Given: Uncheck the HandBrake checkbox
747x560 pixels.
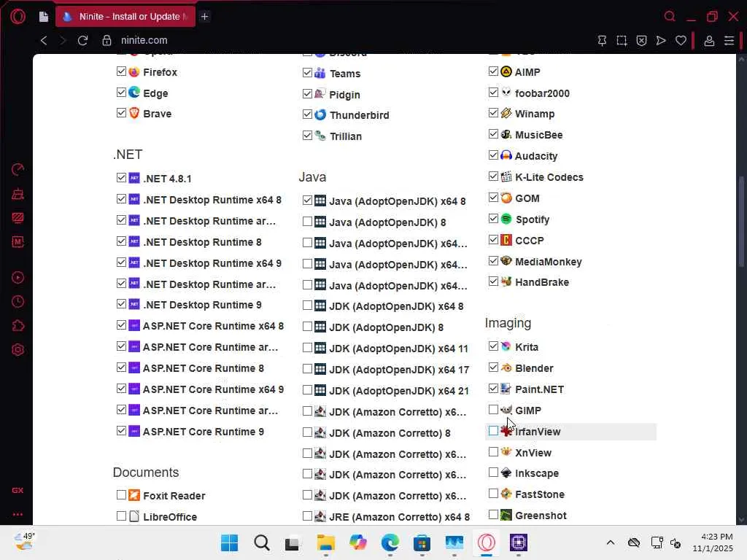Looking at the screenshot, I should (x=493, y=281).
